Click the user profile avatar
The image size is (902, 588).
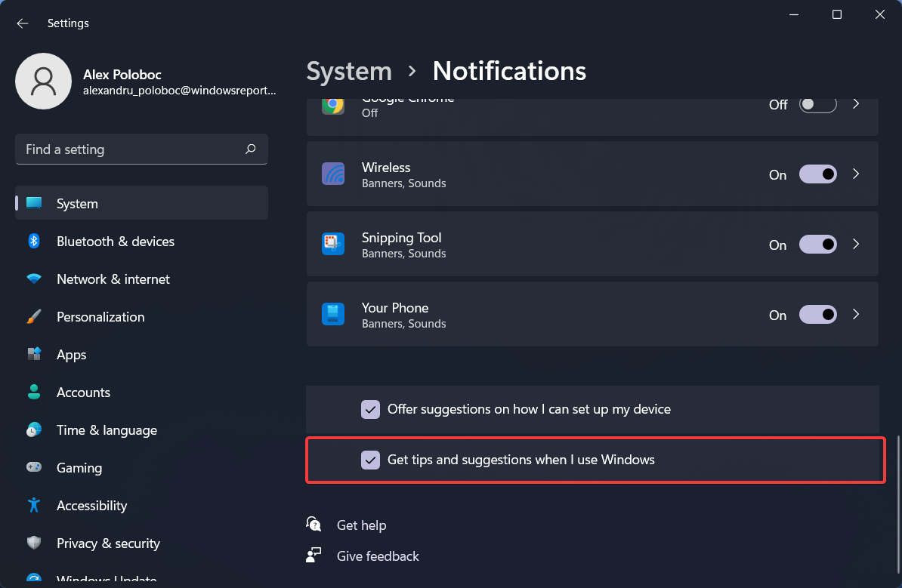[x=44, y=82]
